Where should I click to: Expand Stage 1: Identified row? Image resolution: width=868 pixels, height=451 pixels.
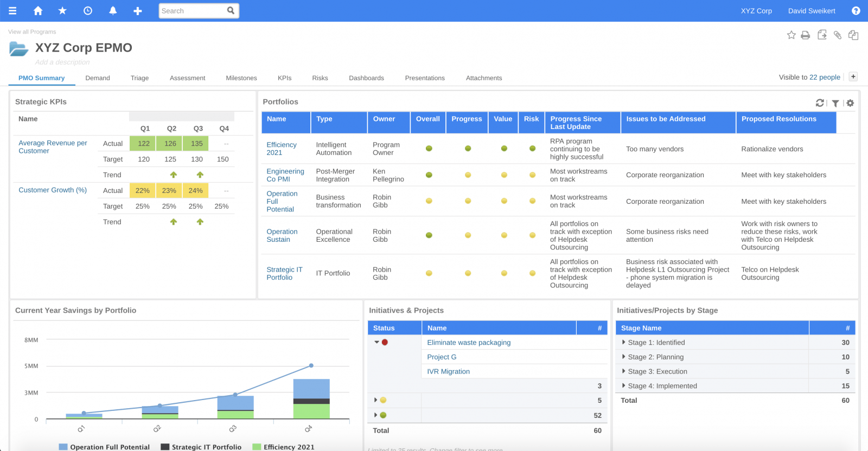pos(624,343)
